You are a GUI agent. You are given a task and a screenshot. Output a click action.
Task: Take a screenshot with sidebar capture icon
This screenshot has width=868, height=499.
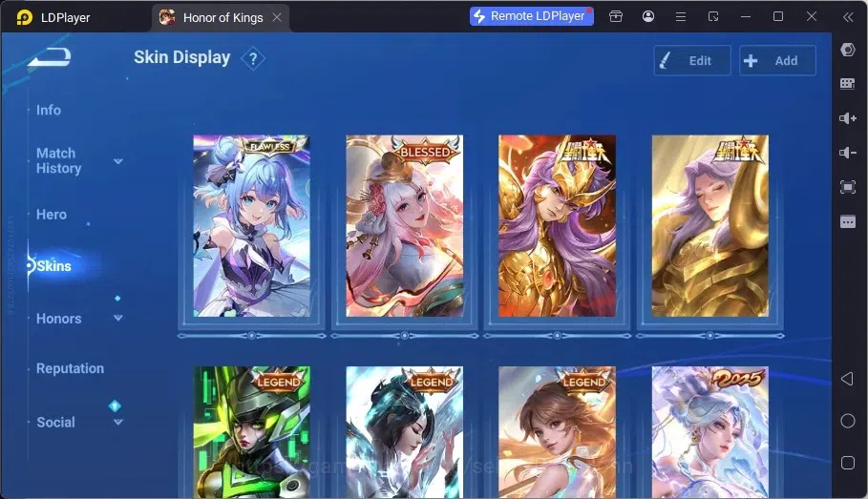click(848, 187)
